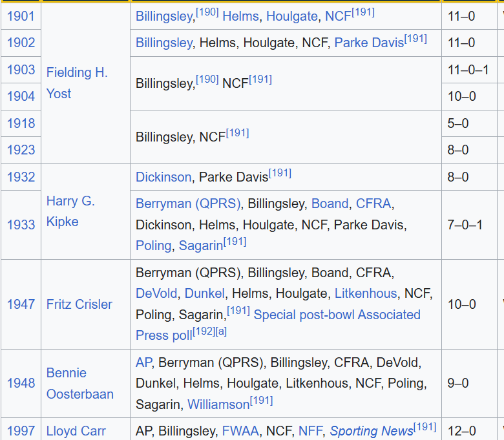Open citation [191] in the 1901 row
This screenshot has height=440, width=504.
click(x=363, y=12)
